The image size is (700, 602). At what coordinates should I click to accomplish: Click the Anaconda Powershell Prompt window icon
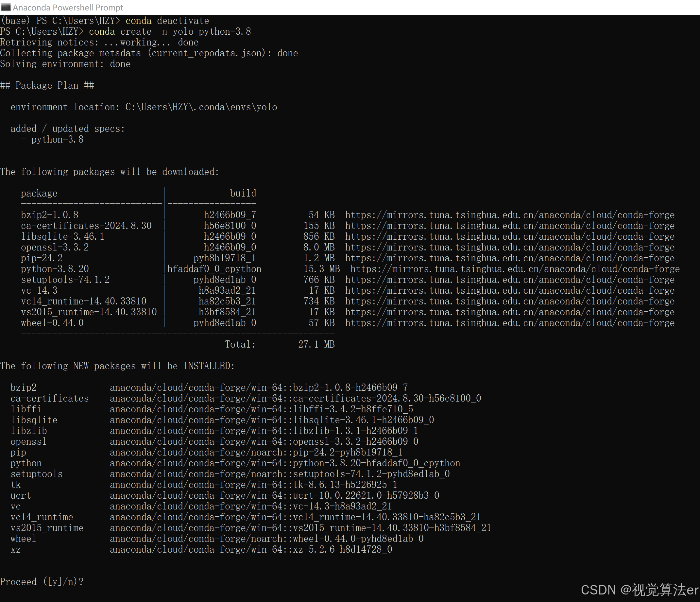point(6,7)
